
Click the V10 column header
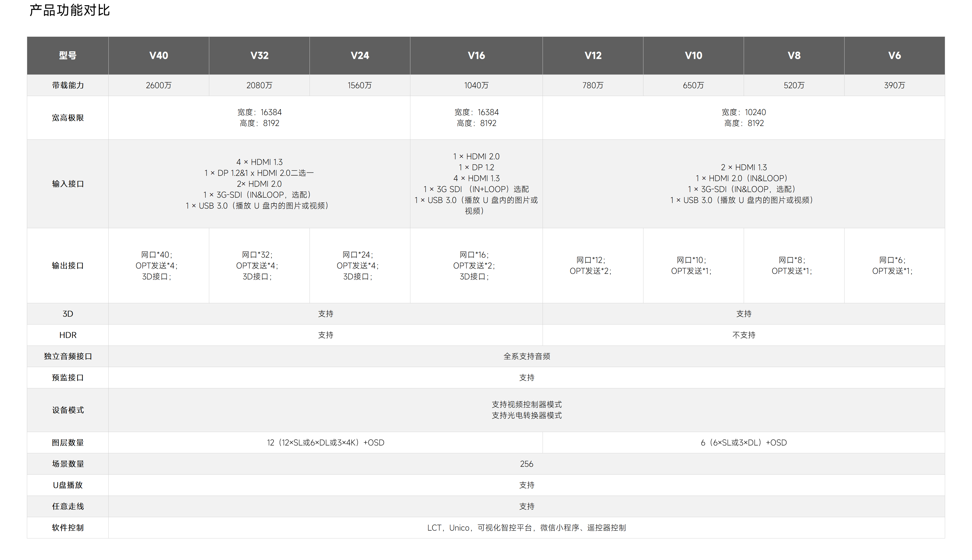[693, 55]
